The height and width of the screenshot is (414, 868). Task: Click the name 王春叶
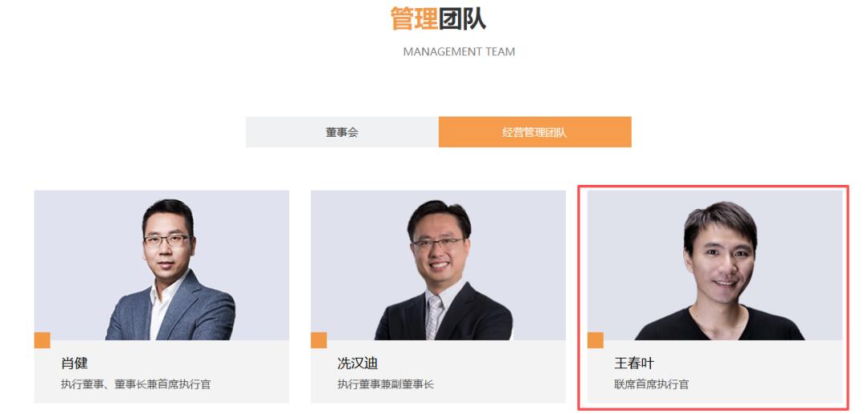coord(634,363)
